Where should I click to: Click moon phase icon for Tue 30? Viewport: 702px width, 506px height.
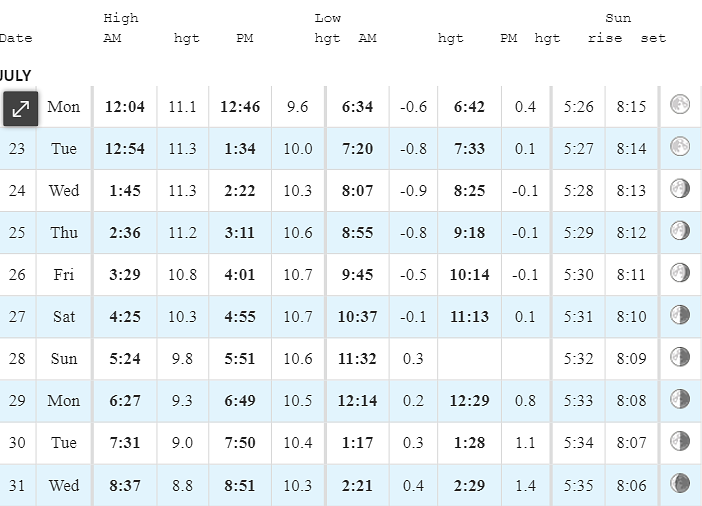680,441
